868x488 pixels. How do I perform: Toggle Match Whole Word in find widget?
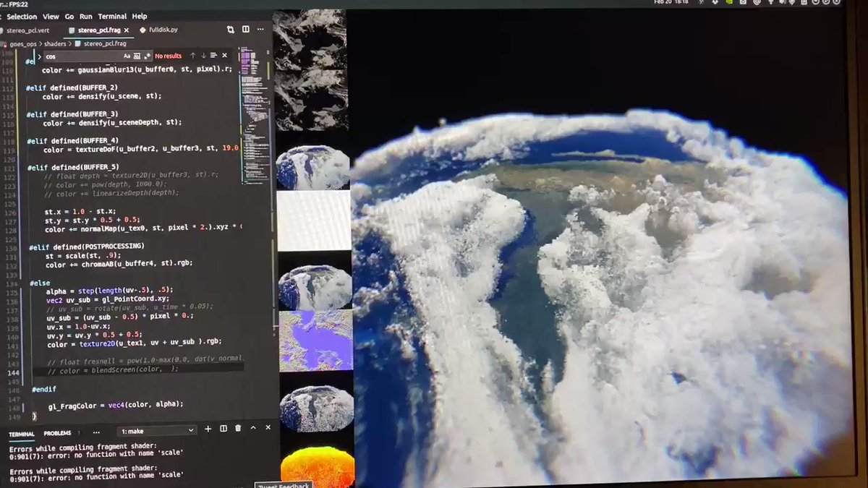137,56
